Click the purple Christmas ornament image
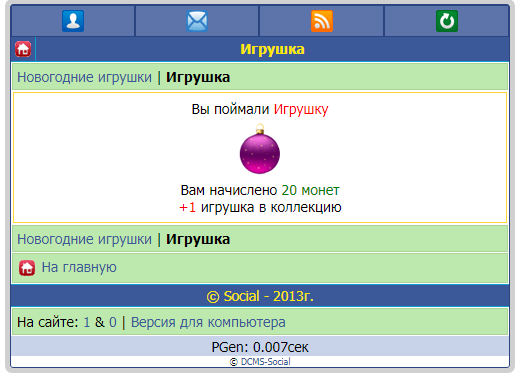 point(260,149)
